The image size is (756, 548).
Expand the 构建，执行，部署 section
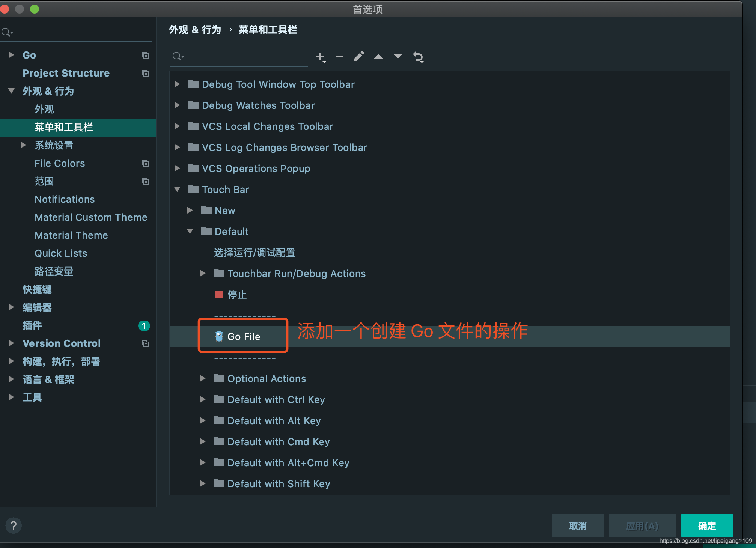click(x=11, y=361)
